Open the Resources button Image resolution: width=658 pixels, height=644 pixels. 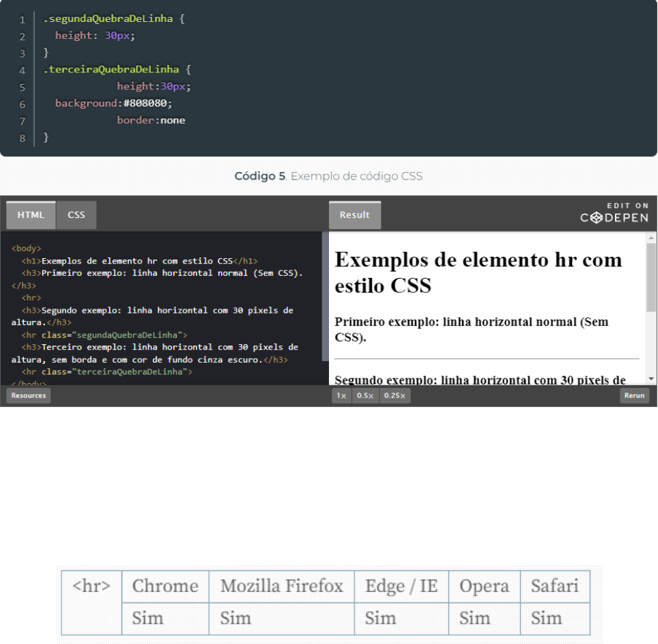[29, 395]
